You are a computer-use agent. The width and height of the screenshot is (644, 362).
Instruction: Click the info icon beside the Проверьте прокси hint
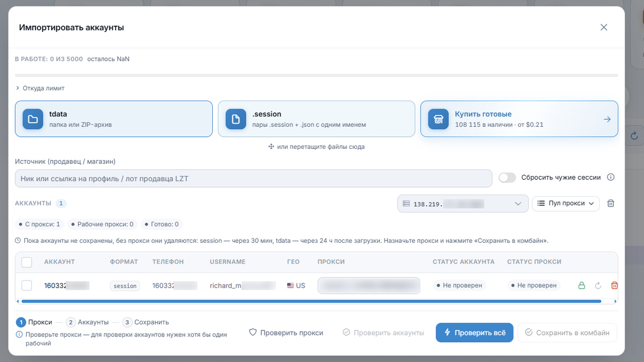[x=19, y=334]
